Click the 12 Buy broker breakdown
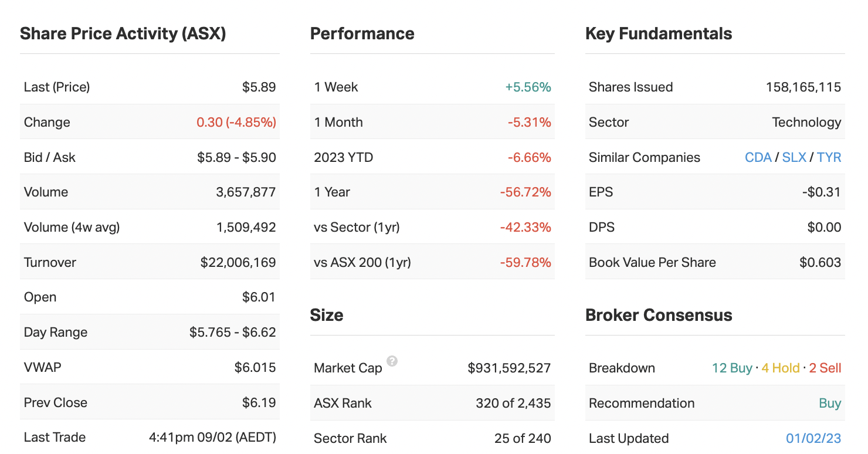Image resolution: width=868 pixels, height=454 pixels. coord(731,368)
